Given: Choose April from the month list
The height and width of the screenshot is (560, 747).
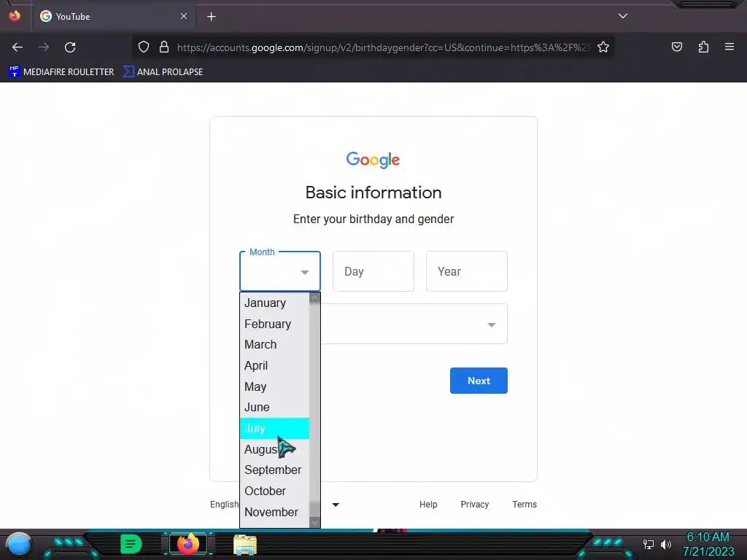Looking at the screenshot, I should point(274,365).
